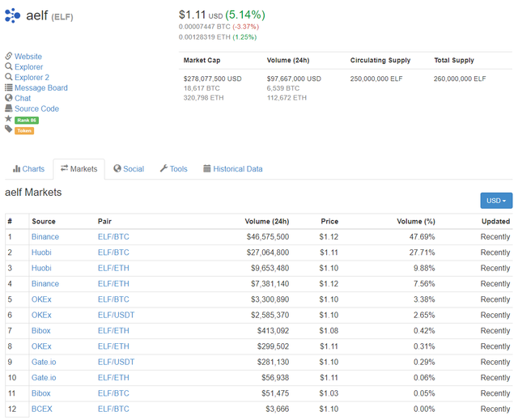Image resolution: width=518 pixels, height=420 pixels.
Task: Open BCEX source in row 12
Action: 41,409
